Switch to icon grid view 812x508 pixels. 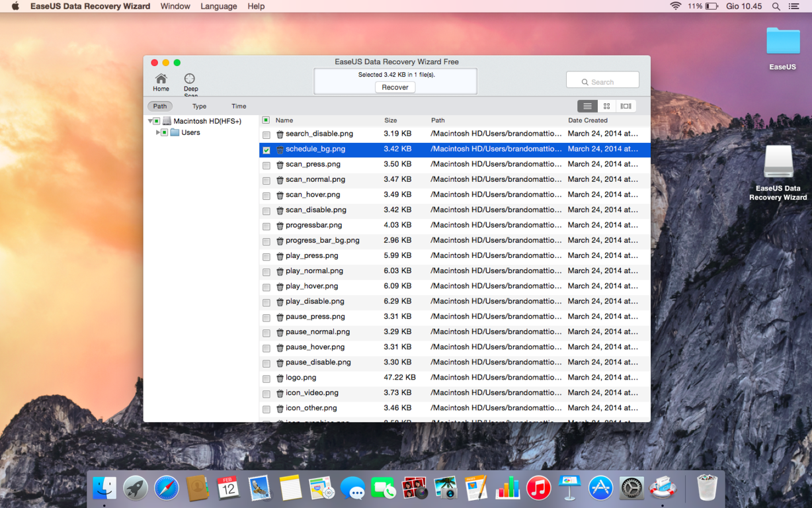(x=606, y=106)
